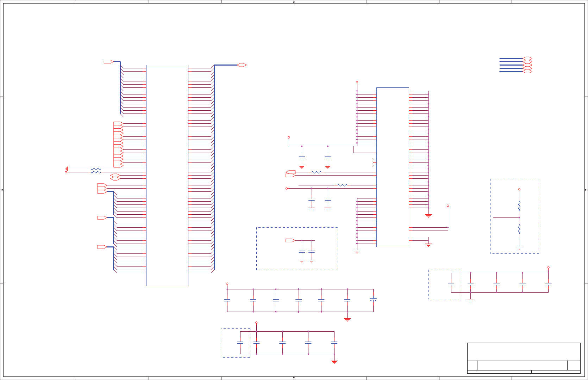Click the dashed box enclosing two grounded capacitors
588x380 pixels.
[297, 249]
